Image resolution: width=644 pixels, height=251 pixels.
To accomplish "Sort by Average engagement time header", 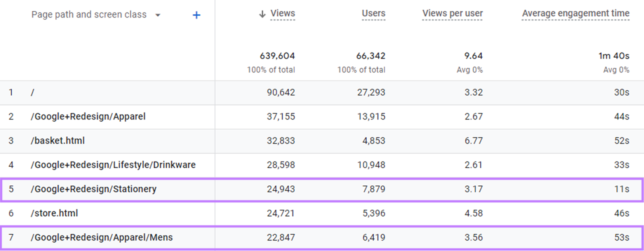I will coord(575,13).
